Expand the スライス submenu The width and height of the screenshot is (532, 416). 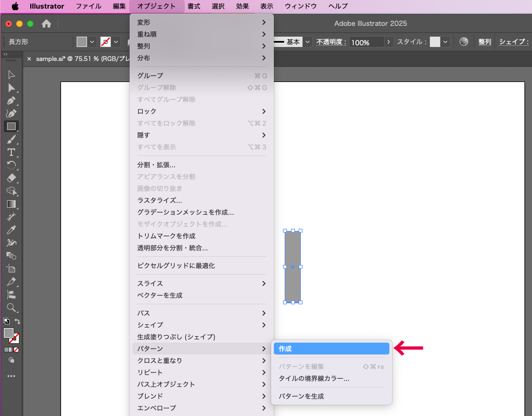(201, 283)
